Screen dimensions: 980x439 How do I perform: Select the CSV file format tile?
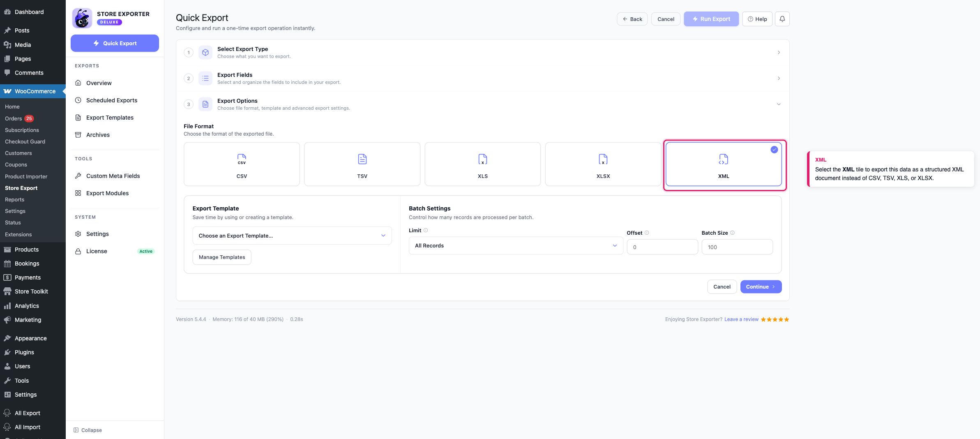[242, 164]
